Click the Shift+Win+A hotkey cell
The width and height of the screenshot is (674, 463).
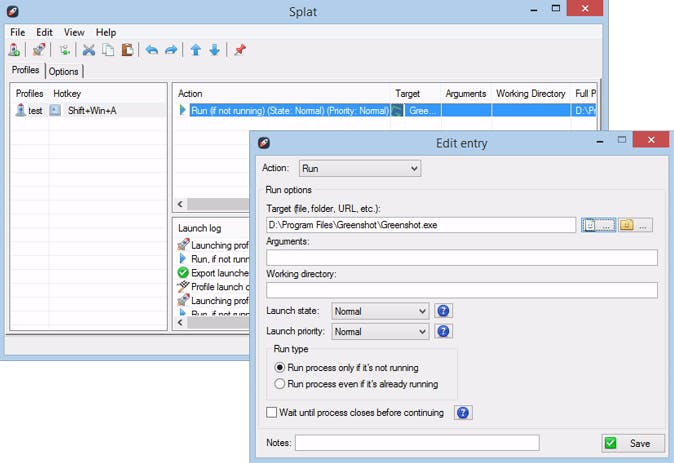pyautogui.click(x=92, y=110)
